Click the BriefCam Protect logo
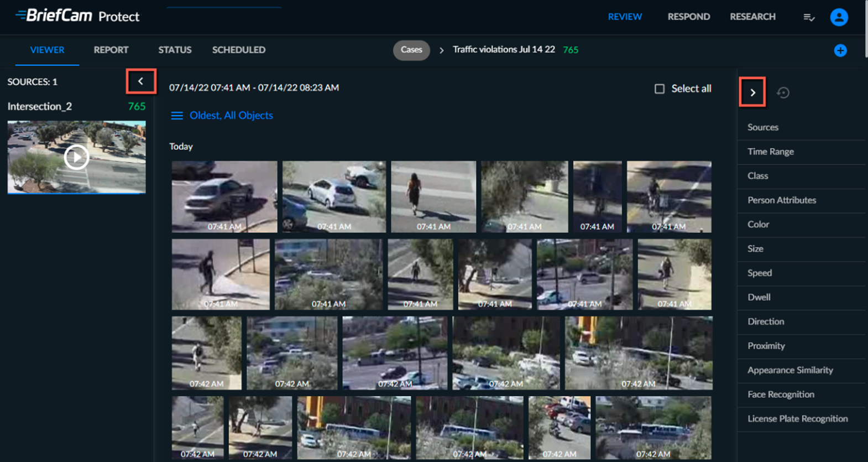The image size is (868, 462). [x=77, y=16]
